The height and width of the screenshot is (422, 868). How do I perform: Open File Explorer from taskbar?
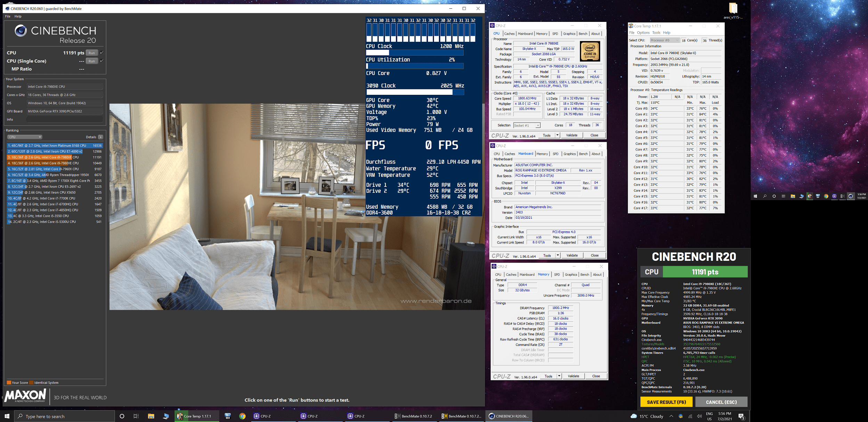[x=151, y=416]
